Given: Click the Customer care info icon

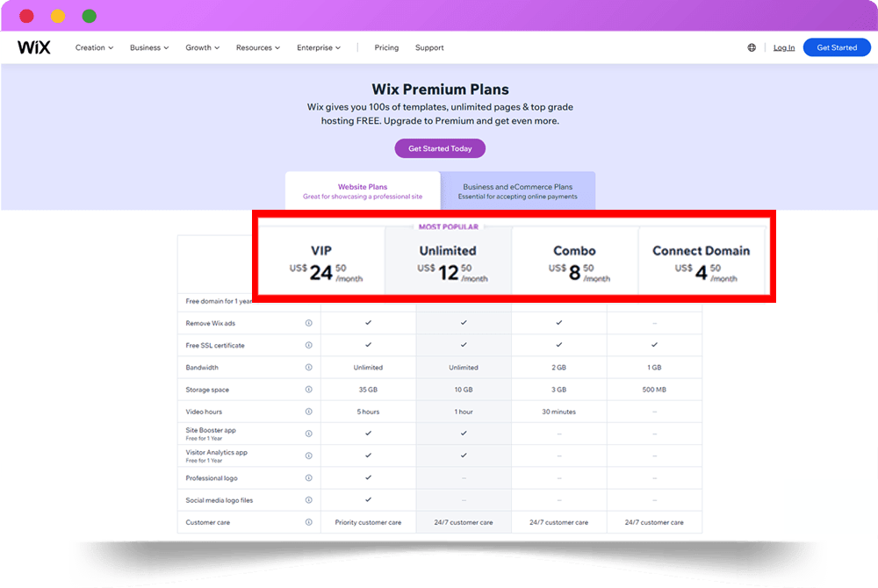Looking at the screenshot, I should pyautogui.click(x=308, y=522).
